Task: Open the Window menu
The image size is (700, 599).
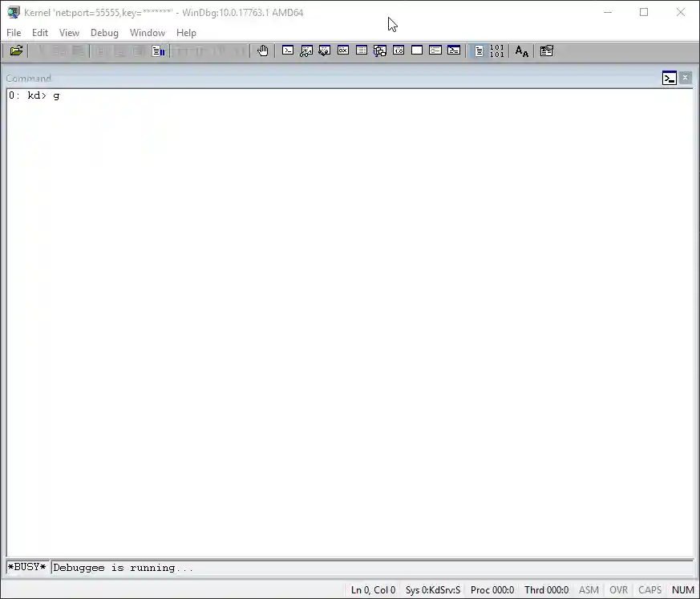Action: [x=148, y=33]
